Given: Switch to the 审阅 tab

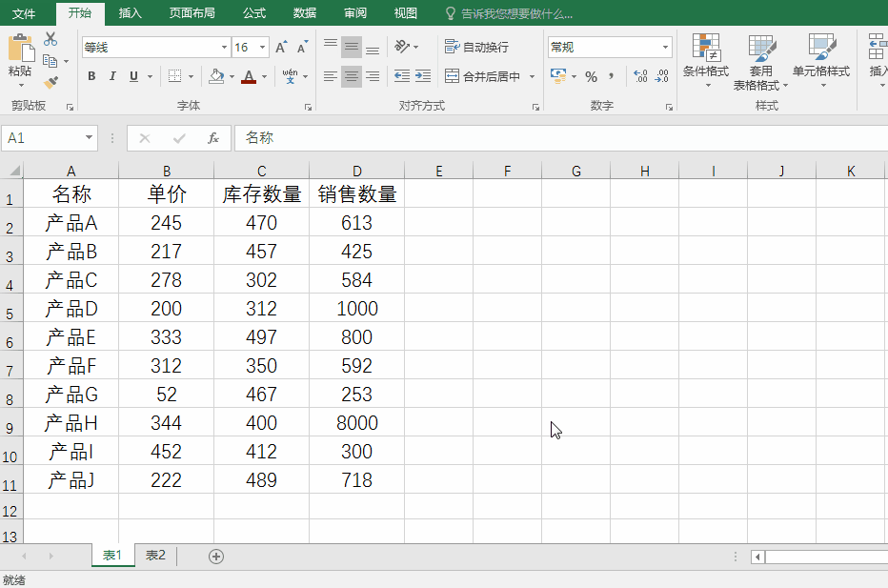Looking at the screenshot, I should (x=355, y=13).
